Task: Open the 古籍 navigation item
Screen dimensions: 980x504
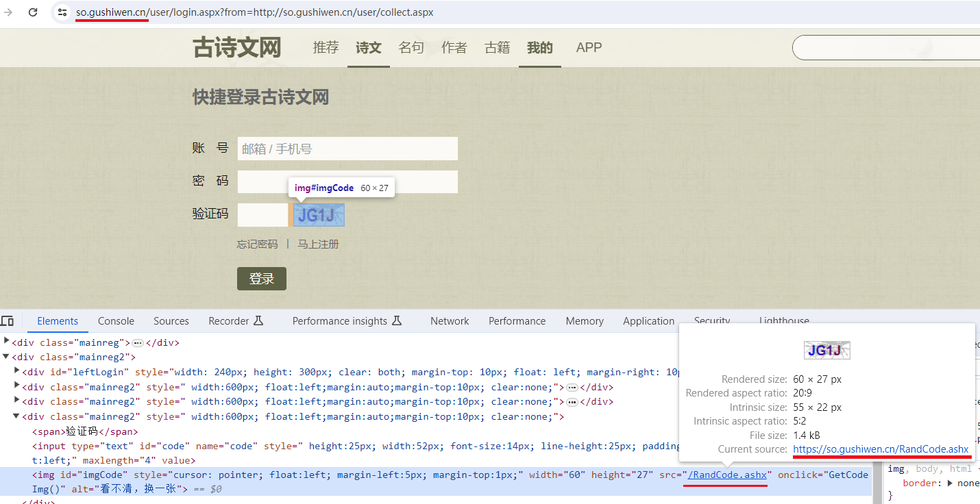Action: 498,47
